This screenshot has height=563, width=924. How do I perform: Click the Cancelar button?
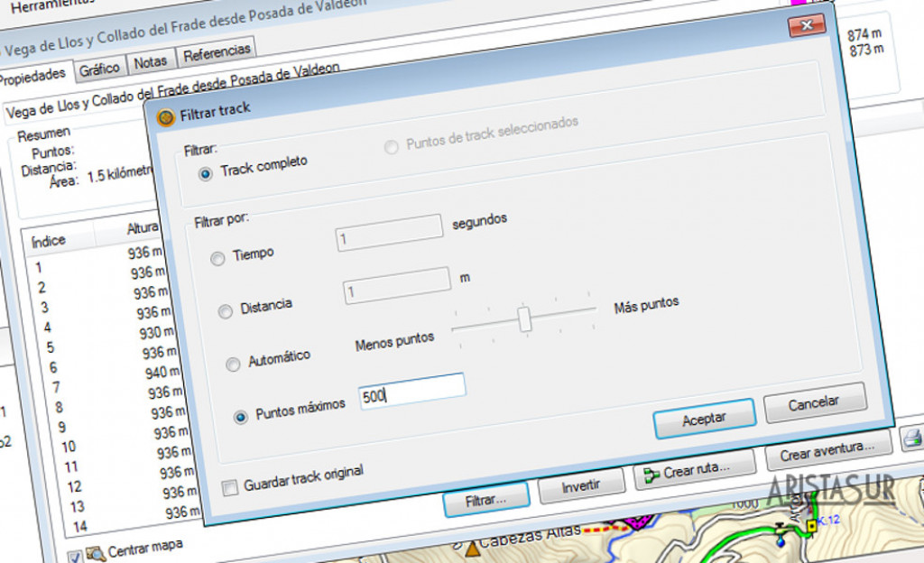(x=815, y=402)
